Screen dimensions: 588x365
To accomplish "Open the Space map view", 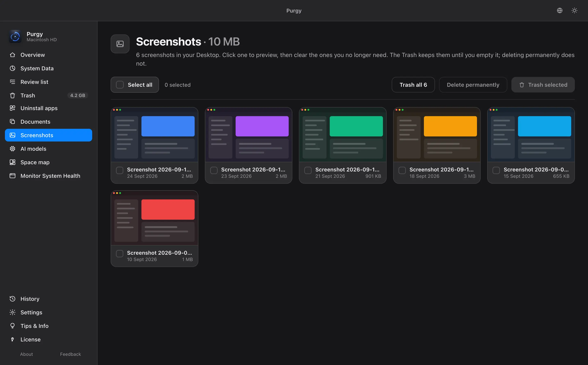I will tap(49, 162).
